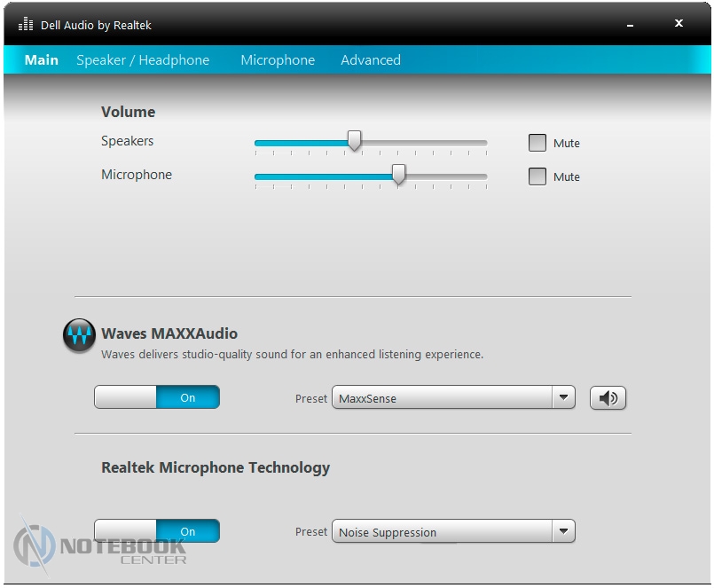Viewport: 714px width, 588px height.
Task: Go to the Advanced tab
Action: pyautogui.click(x=371, y=60)
